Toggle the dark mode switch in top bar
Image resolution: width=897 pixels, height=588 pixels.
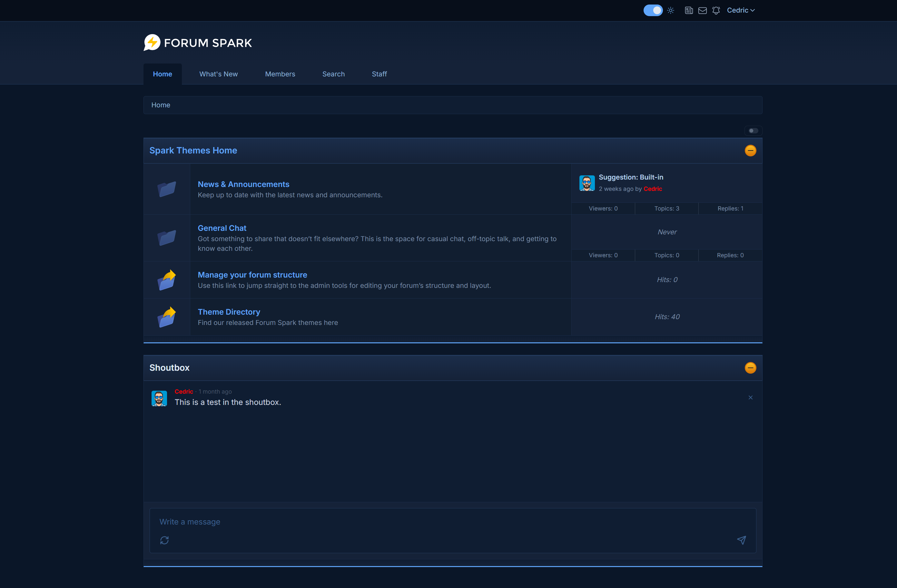click(x=653, y=10)
